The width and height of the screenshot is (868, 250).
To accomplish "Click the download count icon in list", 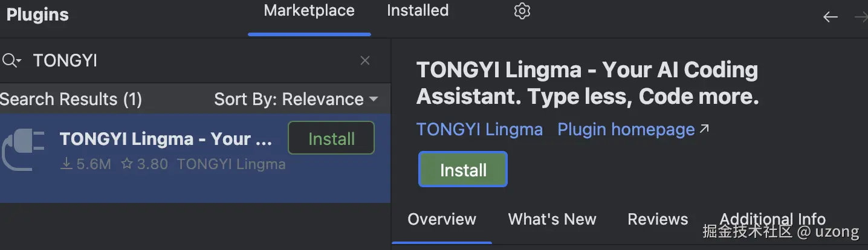I will pos(66,164).
